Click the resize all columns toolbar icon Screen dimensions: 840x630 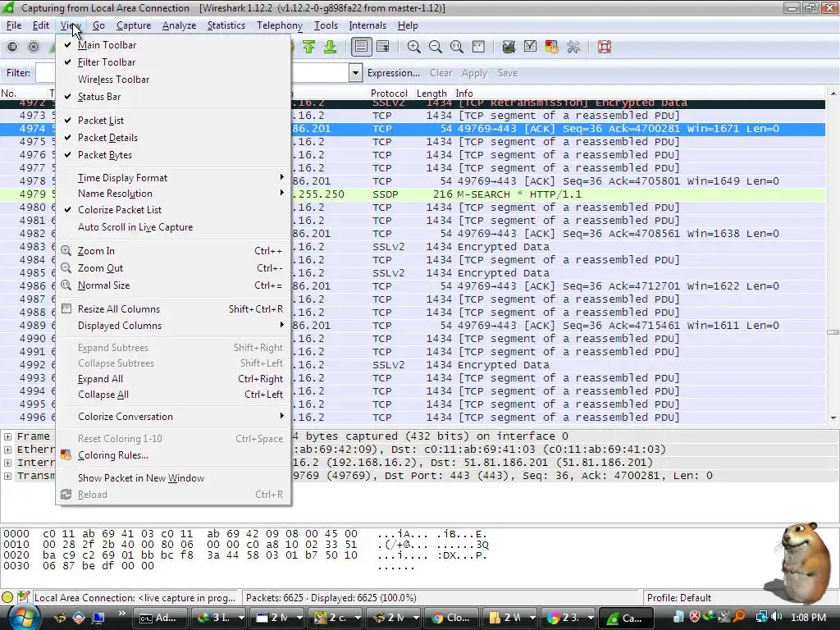click(478, 47)
